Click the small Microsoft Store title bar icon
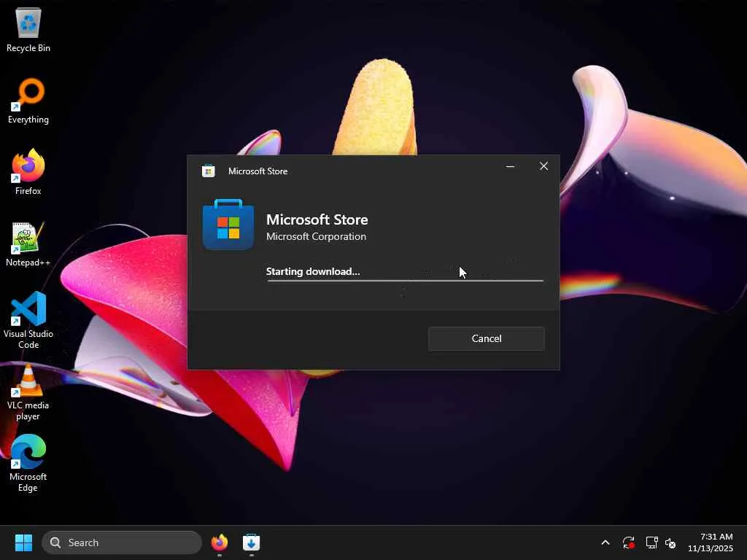The image size is (747, 560). 208,171
